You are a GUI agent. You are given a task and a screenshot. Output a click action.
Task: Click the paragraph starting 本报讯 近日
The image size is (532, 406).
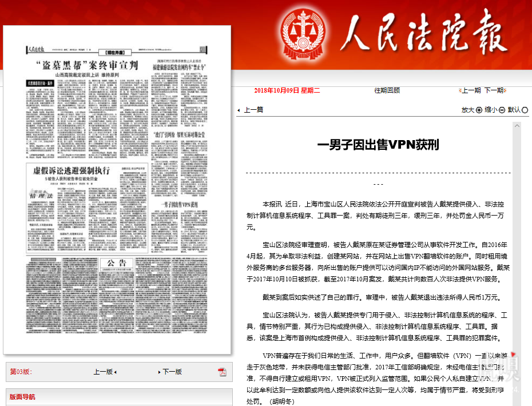375,216
